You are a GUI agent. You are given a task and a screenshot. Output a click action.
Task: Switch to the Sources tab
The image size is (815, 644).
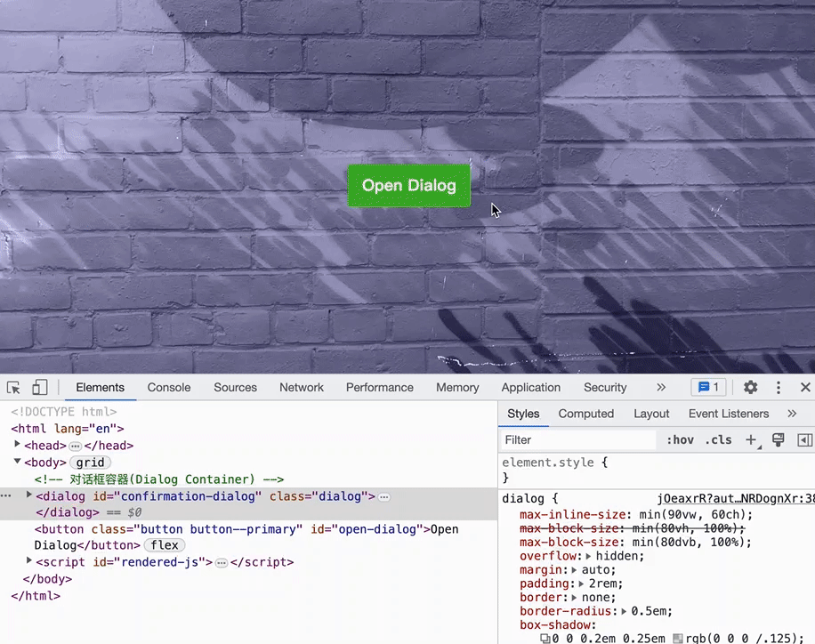235,387
